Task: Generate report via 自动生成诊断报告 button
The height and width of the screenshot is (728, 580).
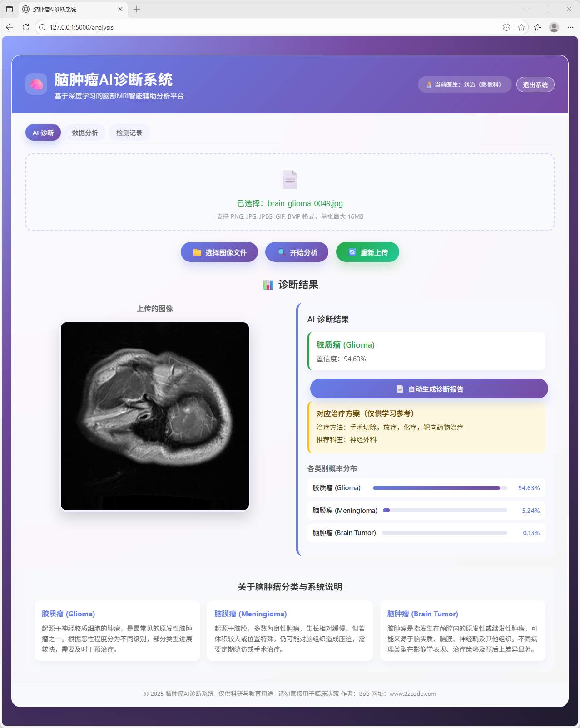Action: [429, 389]
